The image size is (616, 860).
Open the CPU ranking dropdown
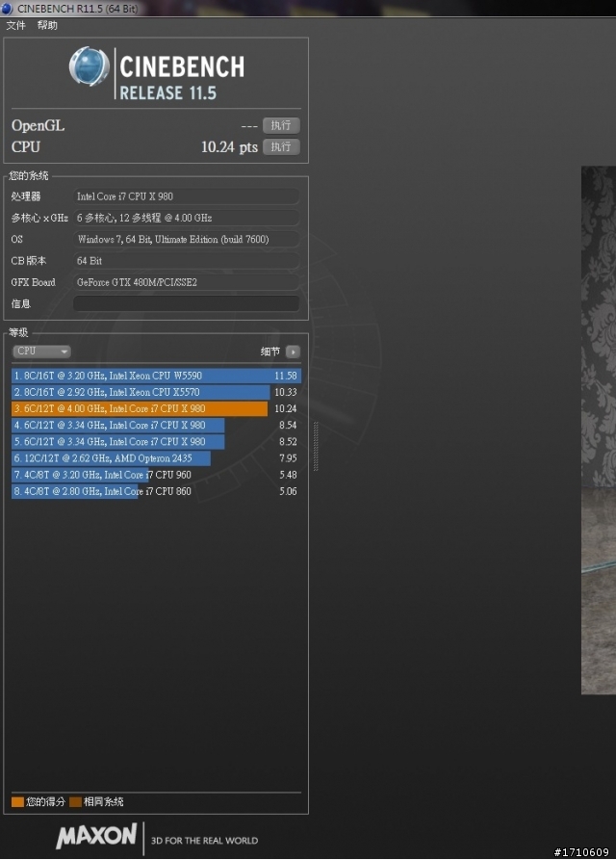click(41, 352)
